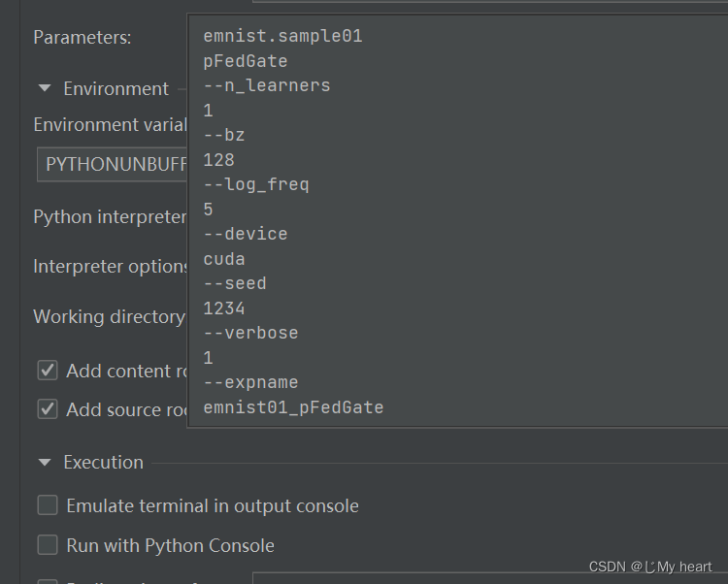Click the 128 batch size value
Image resolution: width=728 pixels, height=584 pixels.
(219, 160)
